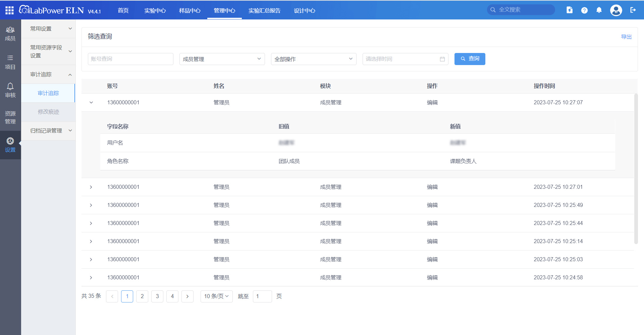Expand the row at 10:25:44
The image size is (644, 335).
[x=91, y=223]
